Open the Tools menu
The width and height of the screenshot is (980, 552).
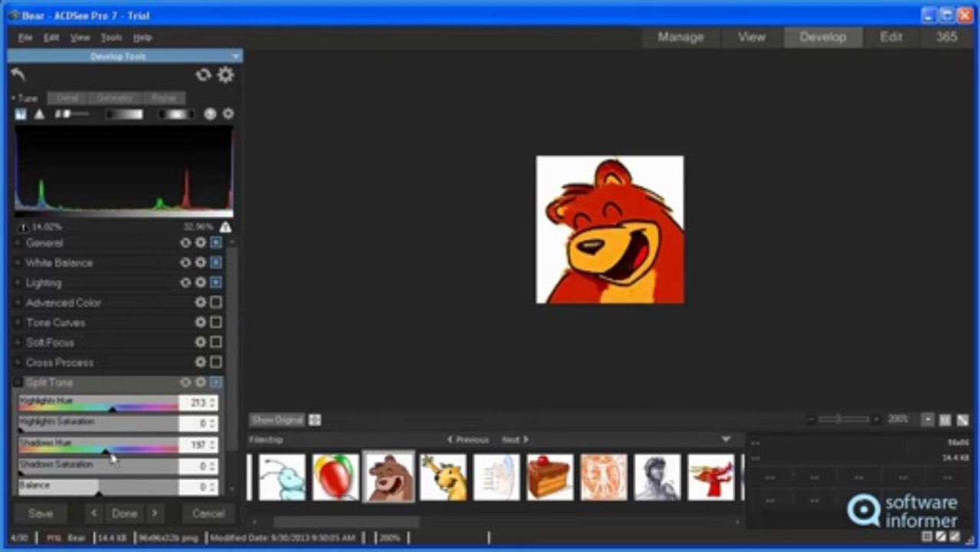111,38
